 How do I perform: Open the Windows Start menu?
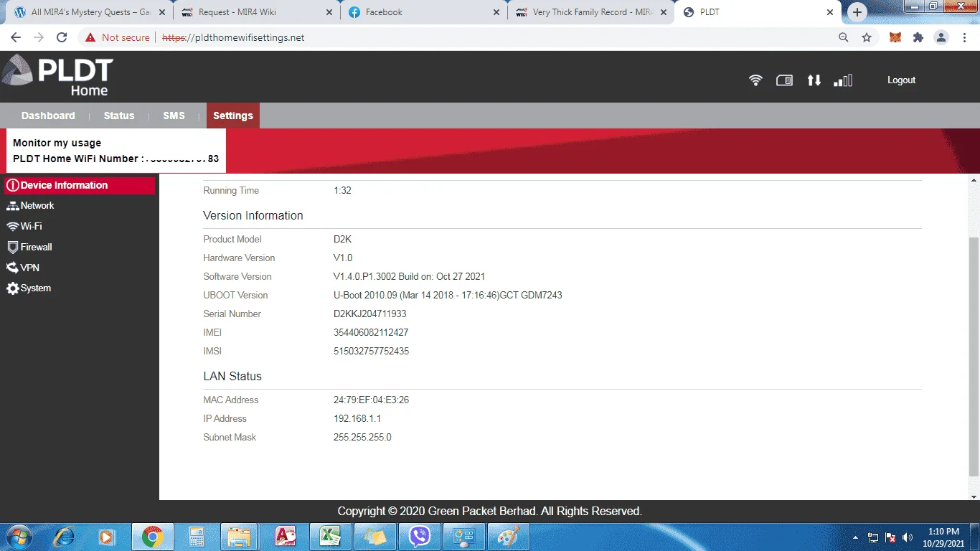pos(19,537)
